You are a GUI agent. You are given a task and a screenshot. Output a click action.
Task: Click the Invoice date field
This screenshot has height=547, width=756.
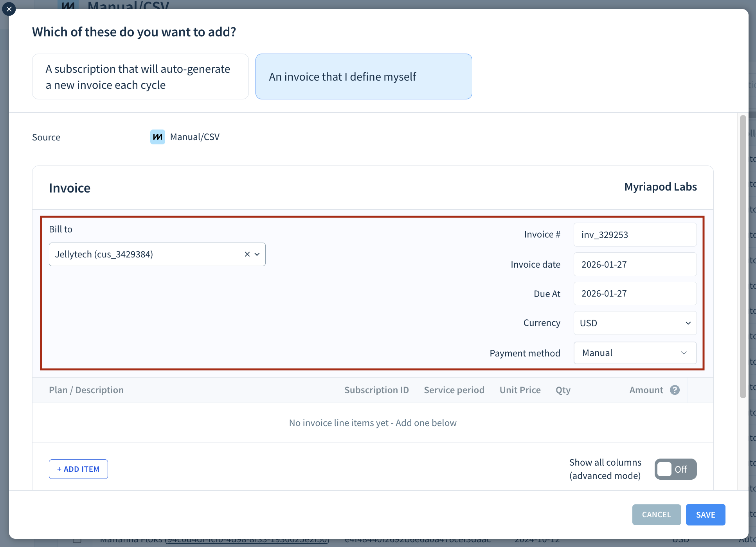pyautogui.click(x=635, y=264)
